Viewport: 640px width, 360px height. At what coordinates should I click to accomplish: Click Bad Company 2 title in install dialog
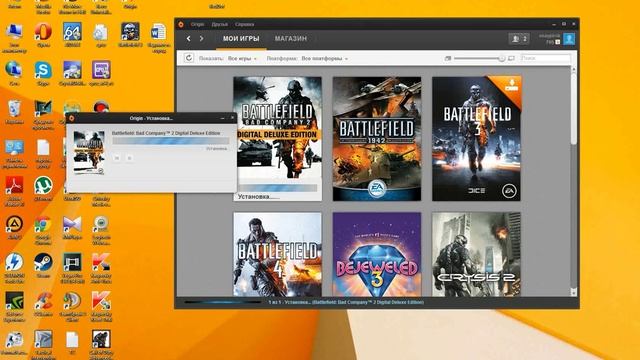pyautogui.click(x=166, y=133)
